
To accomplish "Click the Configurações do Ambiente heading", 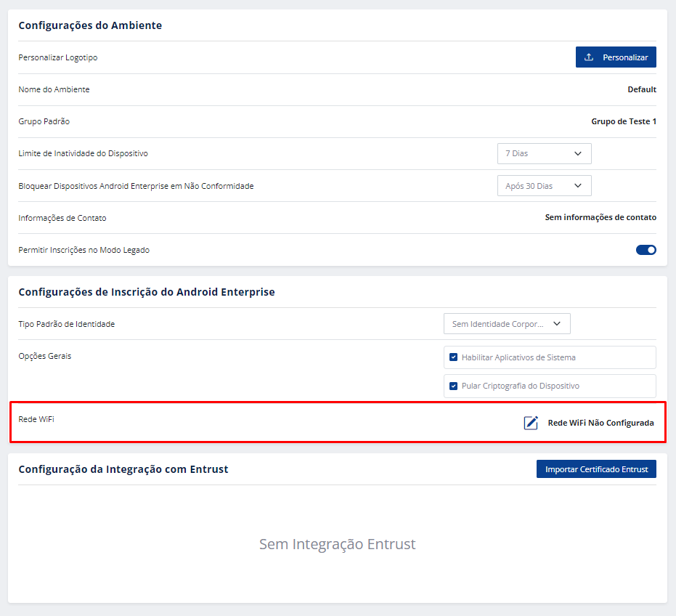I will pyautogui.click(x=90, y=25).
